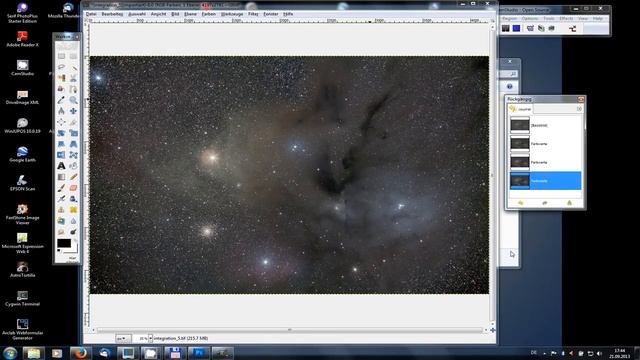Open Google Earth desktop icon

[x=22, y=155]
